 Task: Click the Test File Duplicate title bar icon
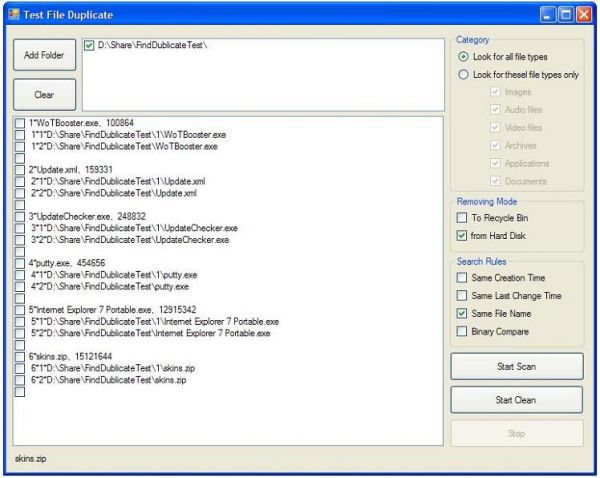tap(14, 15)
